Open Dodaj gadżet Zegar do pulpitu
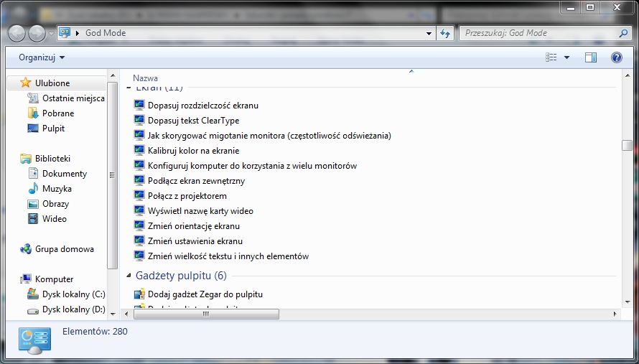639x364 pixels. (205, 294)
